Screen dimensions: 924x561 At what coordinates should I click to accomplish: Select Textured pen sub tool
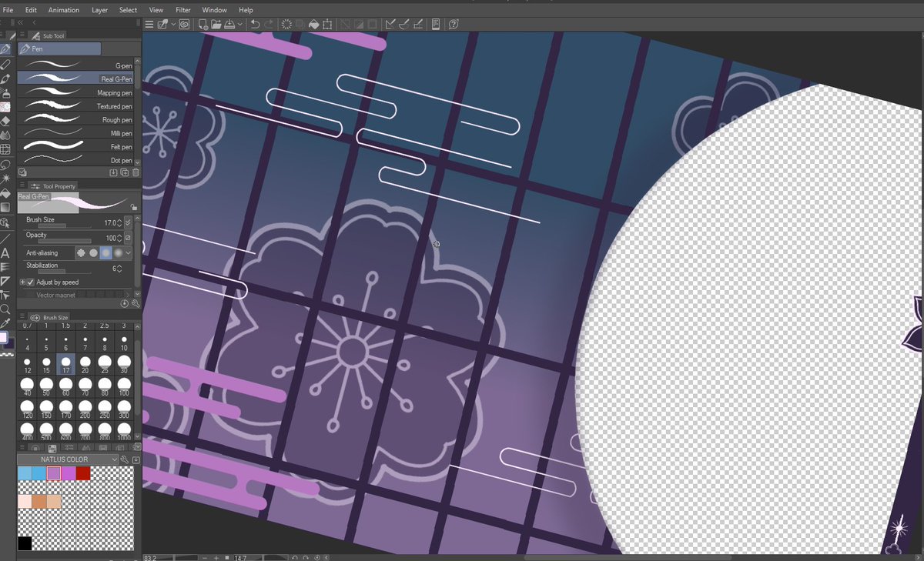click(76, 106)
